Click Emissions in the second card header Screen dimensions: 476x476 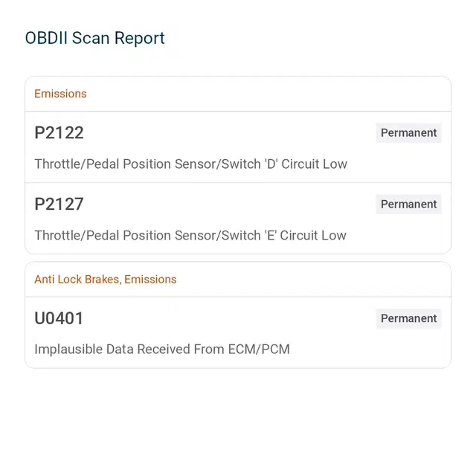coord(150,280)
